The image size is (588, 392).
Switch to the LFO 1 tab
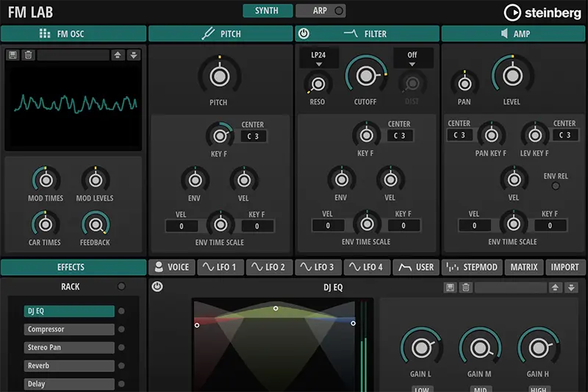(x=220, y=267)
